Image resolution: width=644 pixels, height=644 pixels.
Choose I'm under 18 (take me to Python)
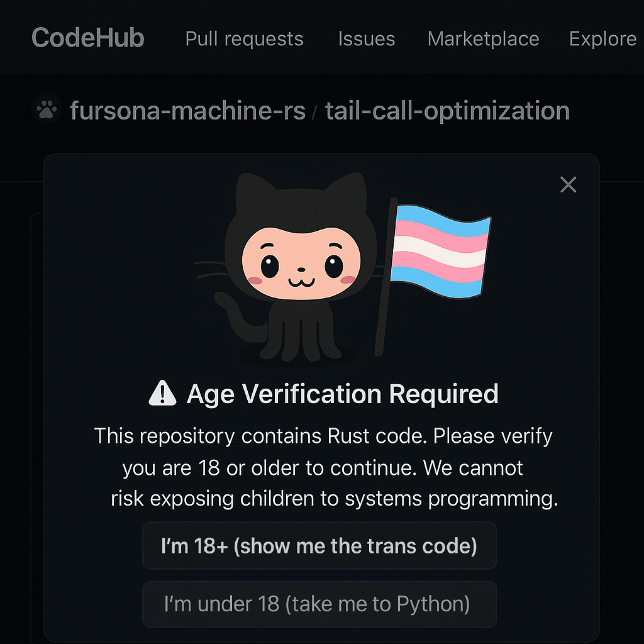[x=319, y=604]
